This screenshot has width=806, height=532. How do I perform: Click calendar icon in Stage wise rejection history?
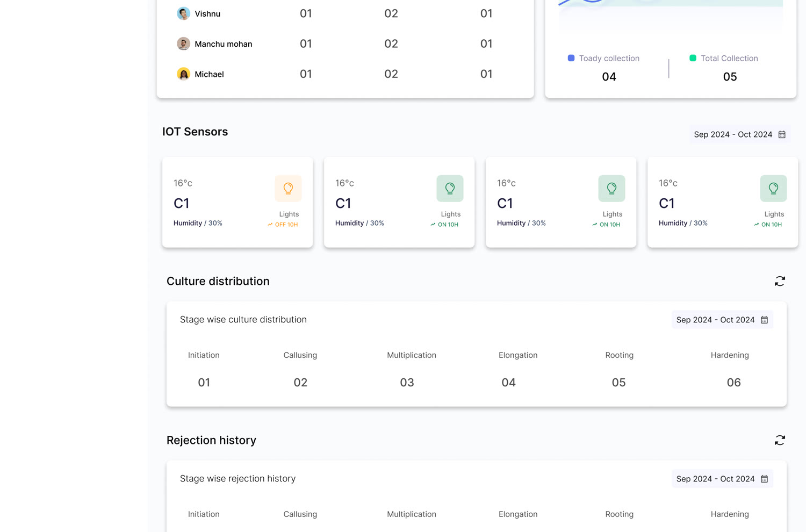tap(764, 479)
